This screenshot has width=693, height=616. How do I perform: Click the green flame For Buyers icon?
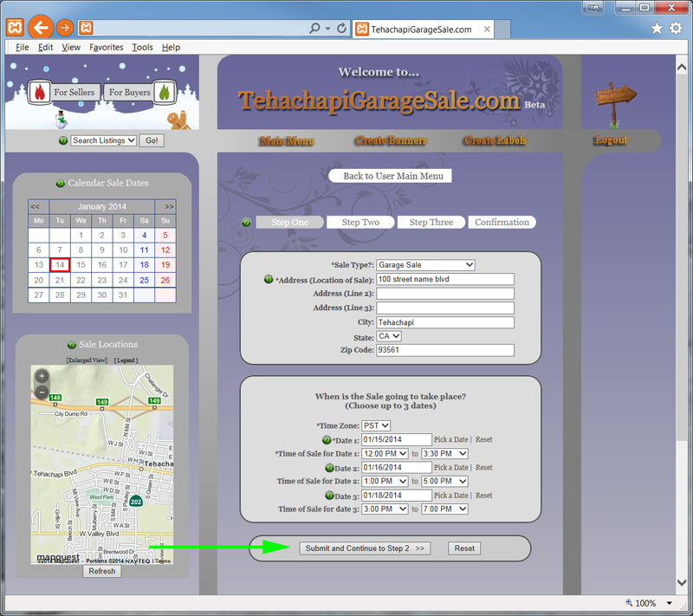tap(164, 93)
